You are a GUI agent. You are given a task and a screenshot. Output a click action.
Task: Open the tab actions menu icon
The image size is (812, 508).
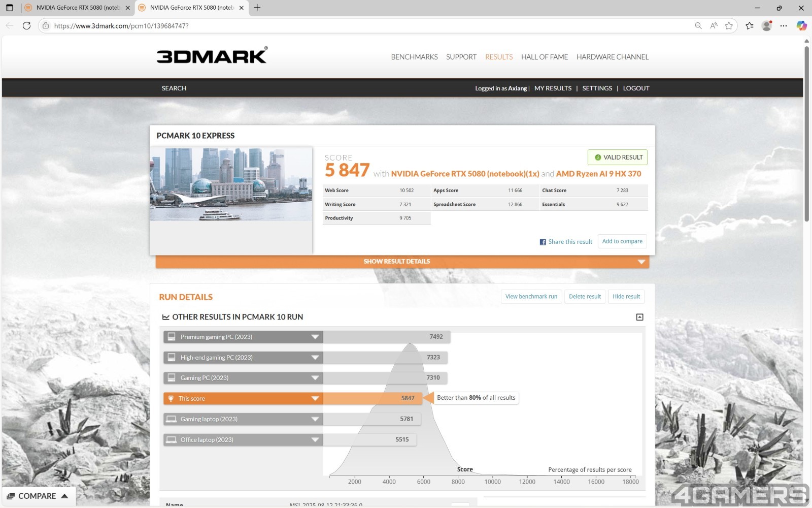pyautogui.click(x=9, y=8)
